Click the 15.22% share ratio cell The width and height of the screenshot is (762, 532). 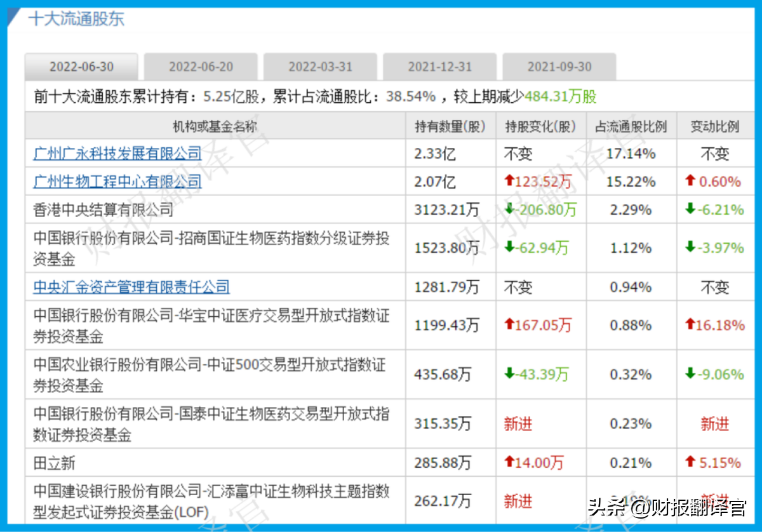coord(631,182)
